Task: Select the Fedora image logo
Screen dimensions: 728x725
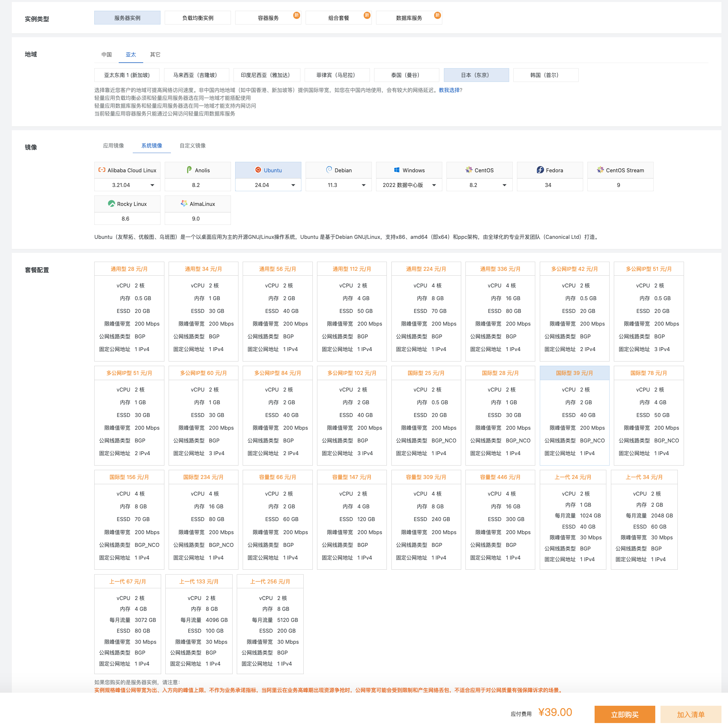Action: point(540,170)
